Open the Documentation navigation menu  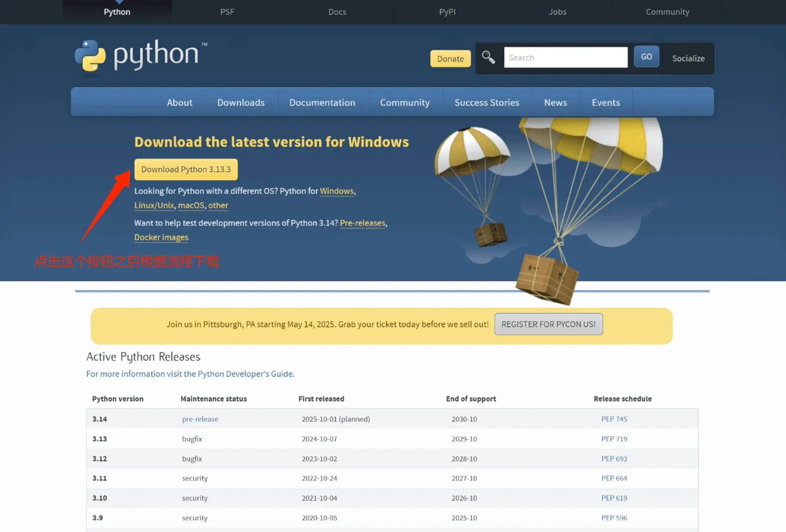(x=322, y=102)
